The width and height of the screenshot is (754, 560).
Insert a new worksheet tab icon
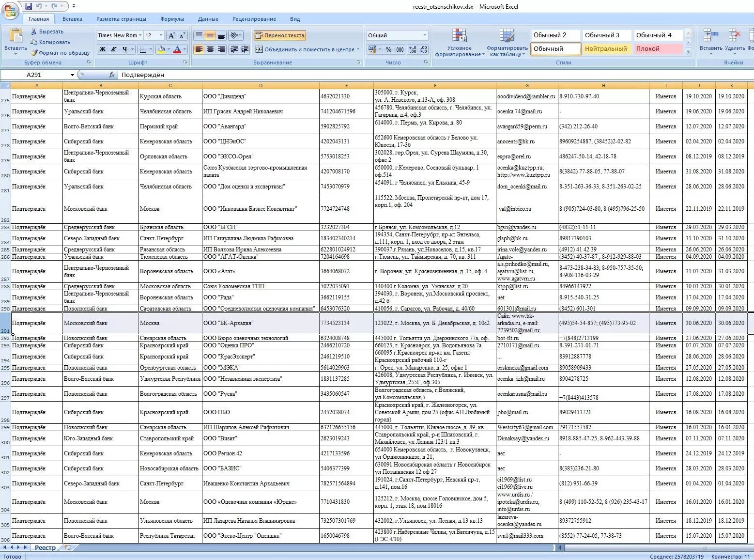[x=68, y=547]
